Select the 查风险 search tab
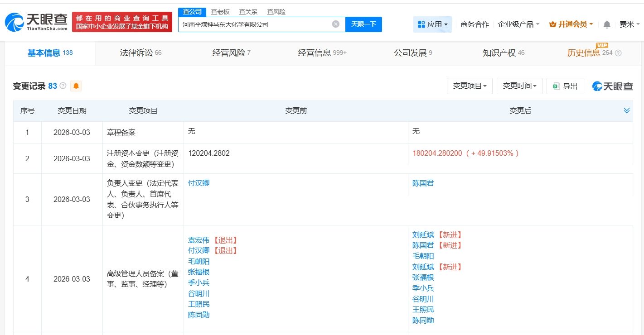This screenshot has width=644, height=335. 276,12
